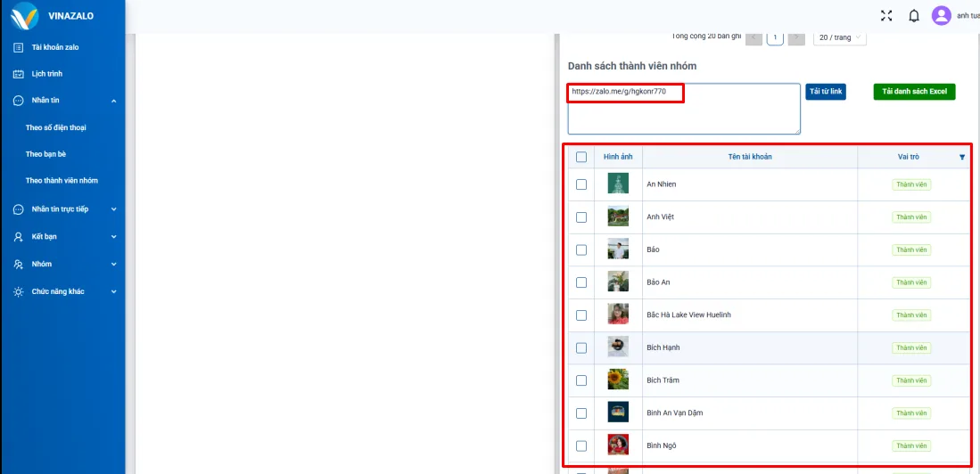
Task: Open the 20 / trang page size dropdown
Action: tap(839, 37)
